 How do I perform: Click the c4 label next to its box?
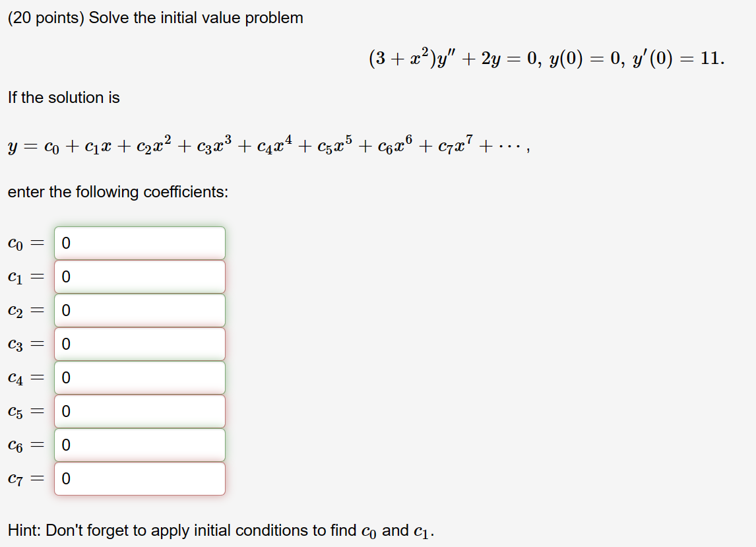pos(24,377)
